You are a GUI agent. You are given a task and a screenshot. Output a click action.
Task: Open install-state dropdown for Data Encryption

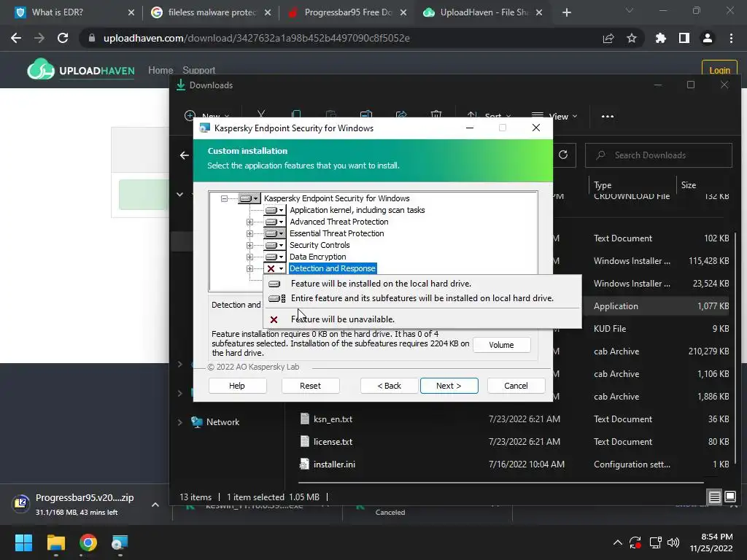pyautogui.click(x=275, y=257)
